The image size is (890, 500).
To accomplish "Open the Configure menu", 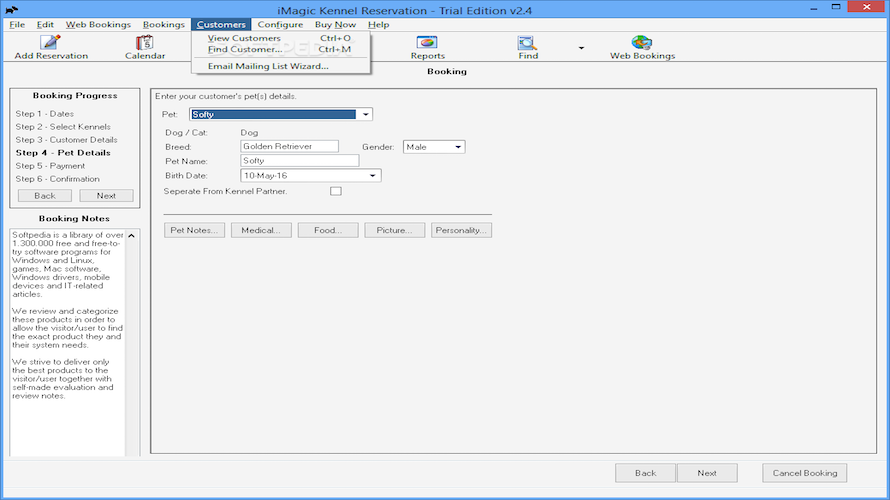I will [x=280, y=24].
